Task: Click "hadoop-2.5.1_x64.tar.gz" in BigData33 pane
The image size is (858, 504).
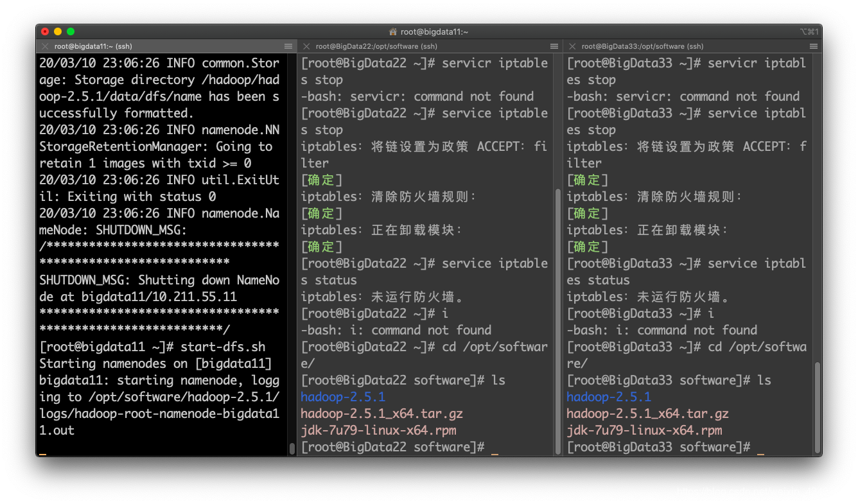Action: click(648, 413)
